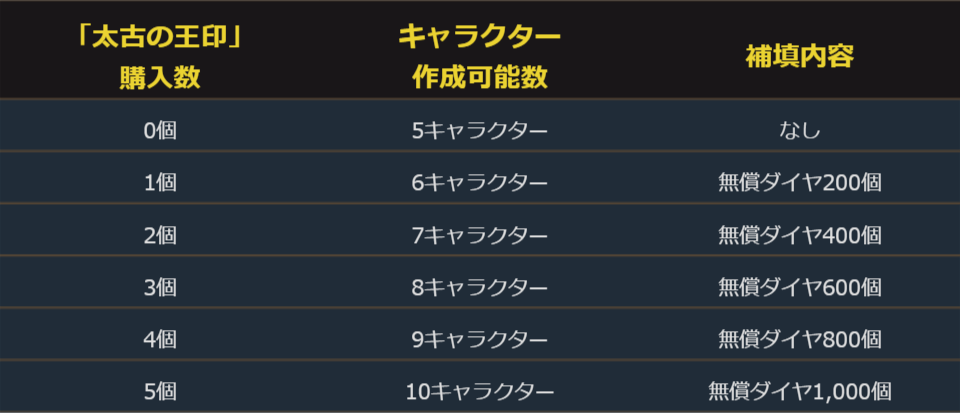Select the 6キャラクター cell
The height and width of the screenshot is (413, 960).
coord(479,182)
